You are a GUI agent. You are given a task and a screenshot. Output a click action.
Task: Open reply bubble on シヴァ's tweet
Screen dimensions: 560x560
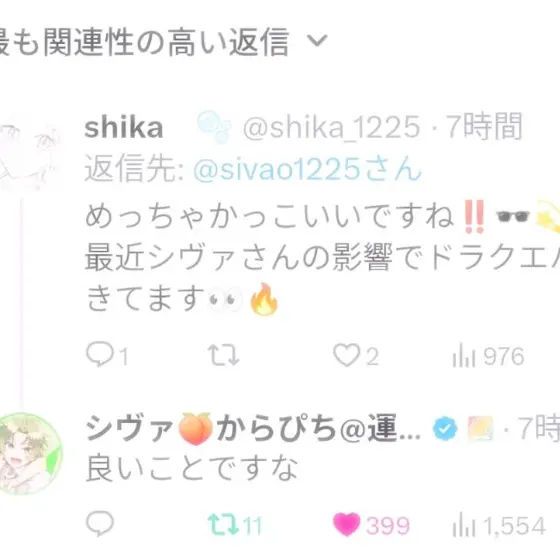[x=100, y=524]
